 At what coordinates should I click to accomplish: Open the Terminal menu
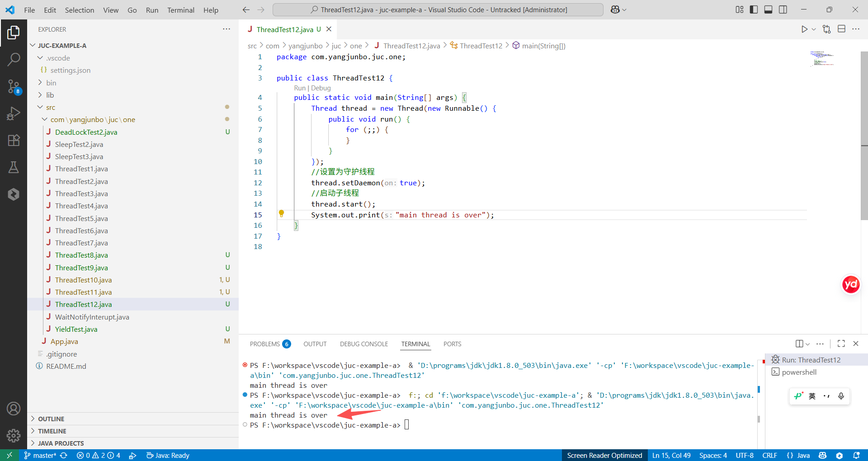pyautogui.click(x=180, y=10)
